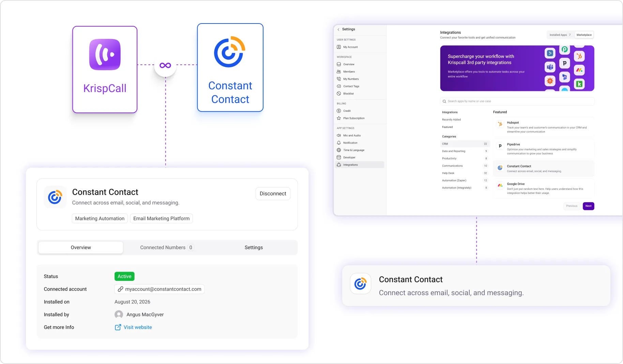Click the external-link icon next to Visit website

click(x=118, y=327)
